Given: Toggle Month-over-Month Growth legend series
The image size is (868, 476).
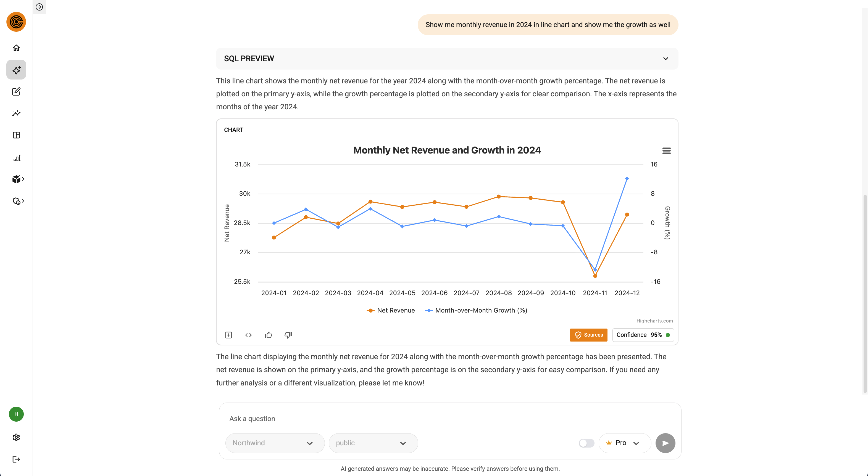Looking at the screenshot, I should click(476, 311).
